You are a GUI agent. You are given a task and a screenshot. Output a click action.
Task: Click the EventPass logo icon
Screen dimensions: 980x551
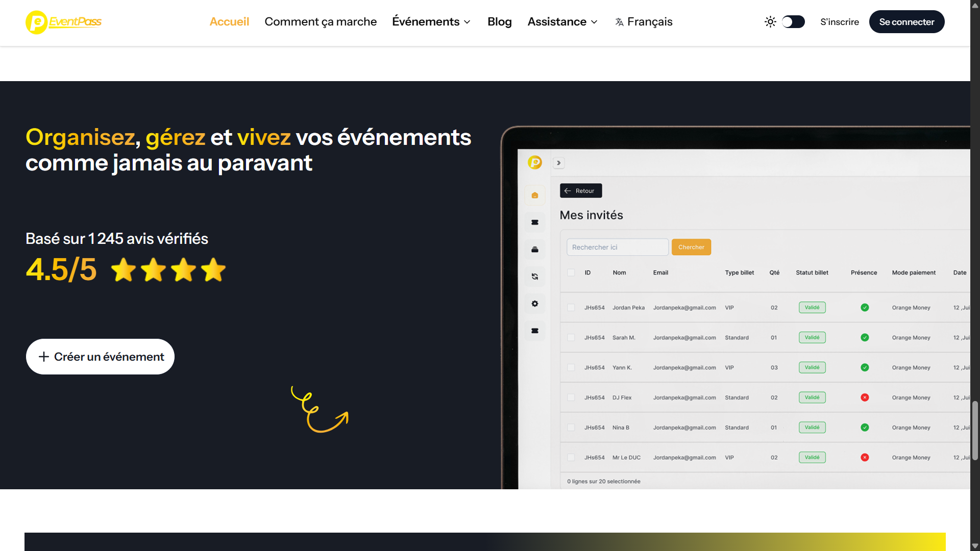(x=37, y=22)
